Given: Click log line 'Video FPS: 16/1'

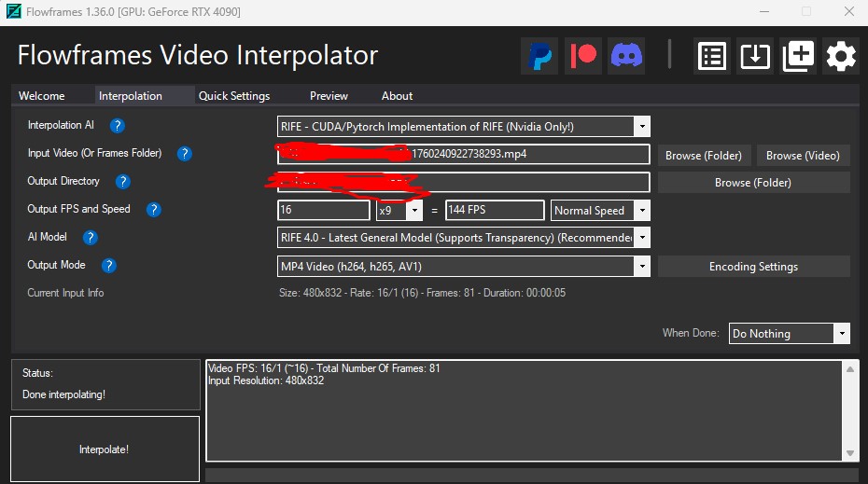Looking at the screenshot, I should pos(324,368).
